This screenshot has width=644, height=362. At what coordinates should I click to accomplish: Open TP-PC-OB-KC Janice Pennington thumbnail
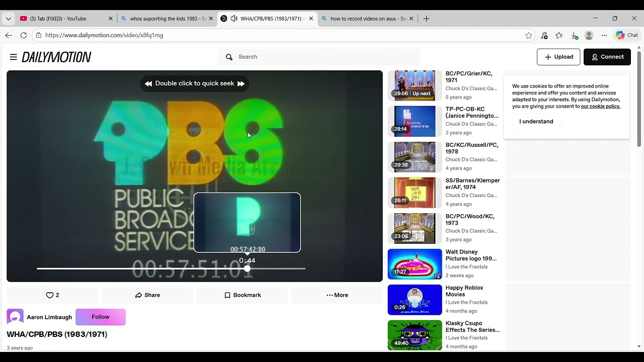pyautogui.click(x=415, y=121)
